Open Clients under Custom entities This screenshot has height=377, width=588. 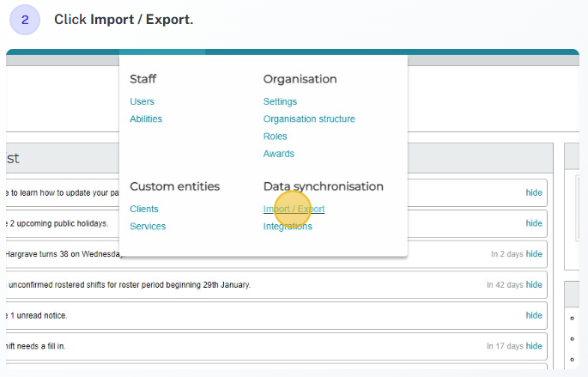144,209
